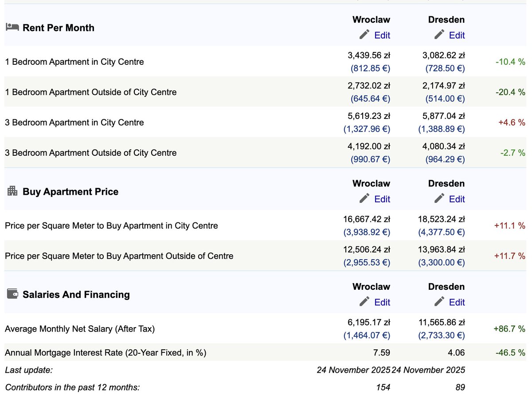Click the value 4,192.00 zł

[x=369, y=146]
